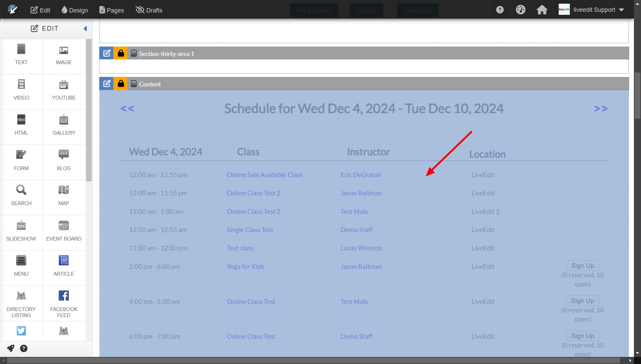Open the Design menu

(x=75, y=10)
